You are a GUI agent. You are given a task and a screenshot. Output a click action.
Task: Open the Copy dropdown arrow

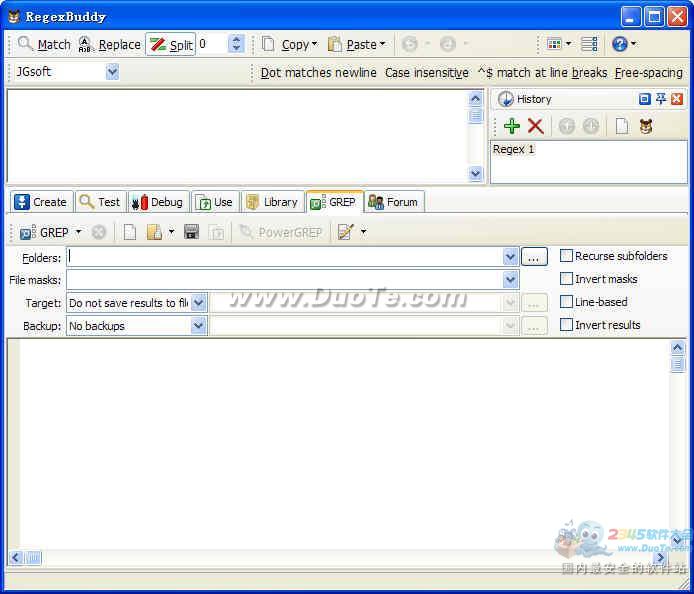[315, 43]
